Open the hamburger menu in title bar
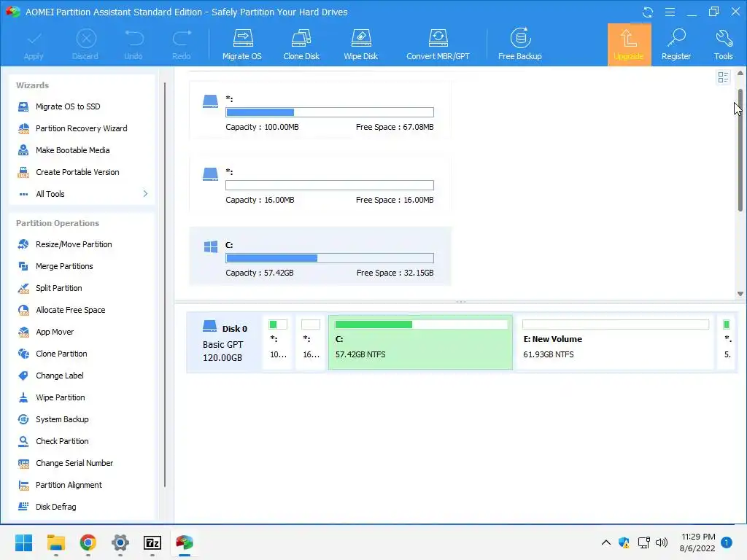The width and height of the screenshot is (747, 560). [670, 12]
